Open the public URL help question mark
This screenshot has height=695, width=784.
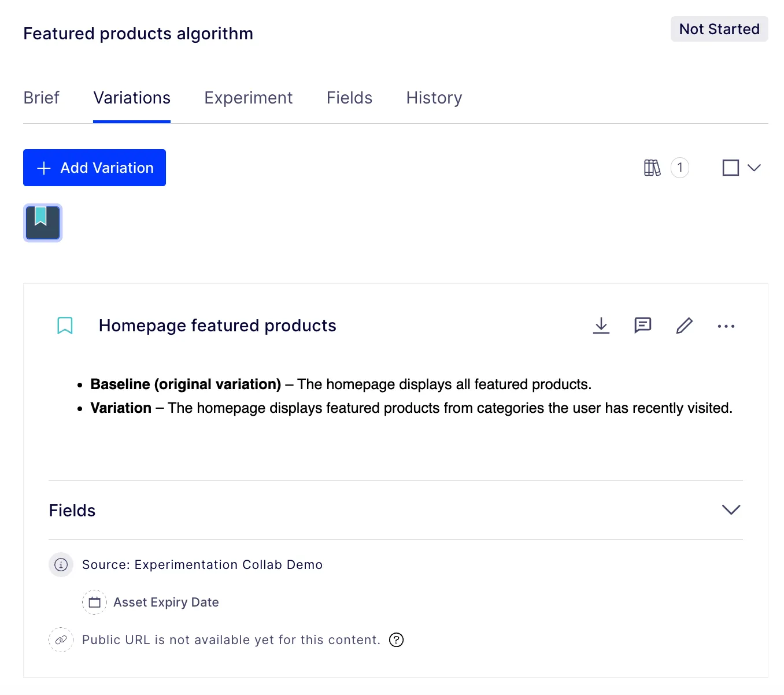point(397,639)
